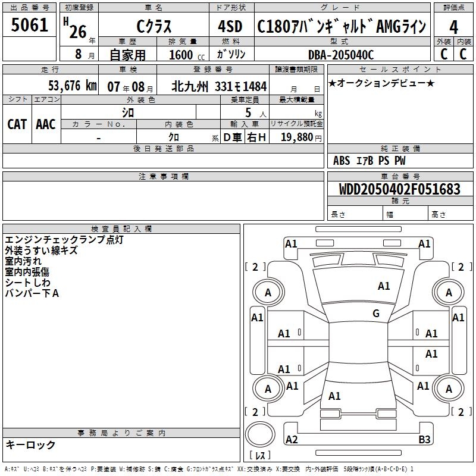
Task: Click the 検査員記入欄 header
Action: point(121,229)
